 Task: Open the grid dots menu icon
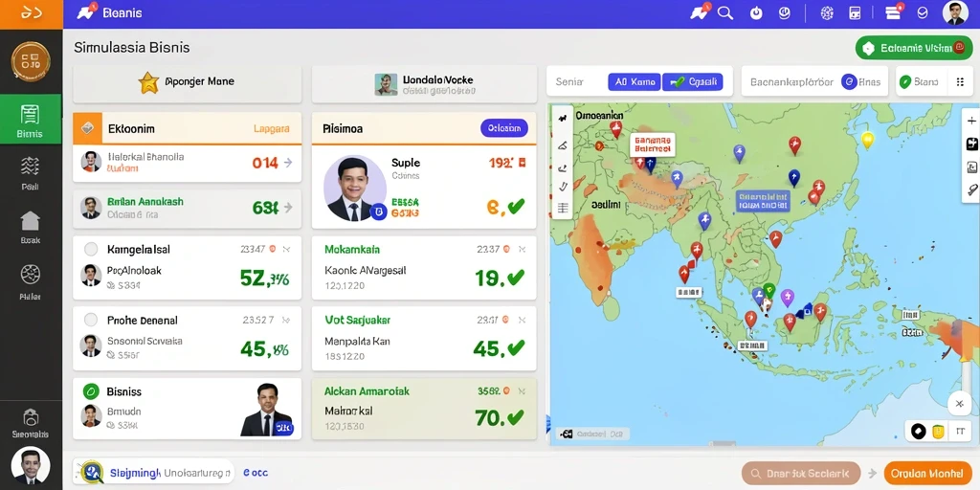pyautogui.click(x=960, y=81)
